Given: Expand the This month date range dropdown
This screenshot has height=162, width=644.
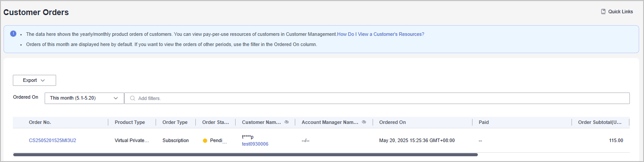Looking at the screenshot, I should (x=84, y=98).
